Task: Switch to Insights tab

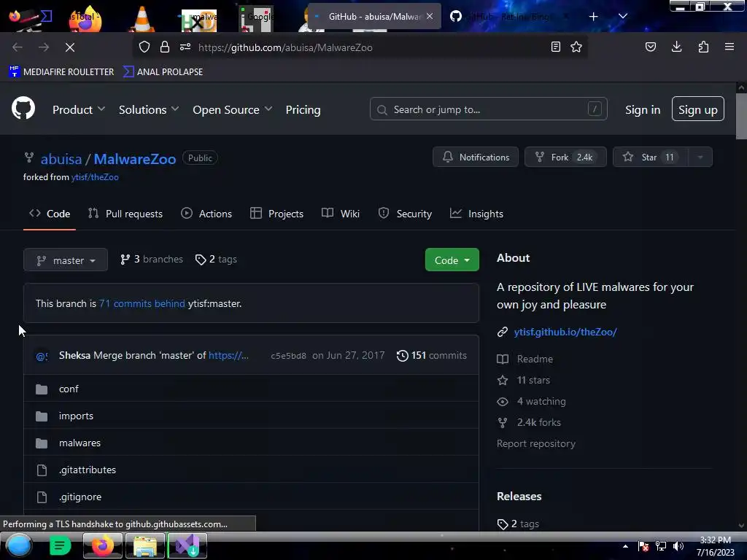Action: [x=476, y=214]
